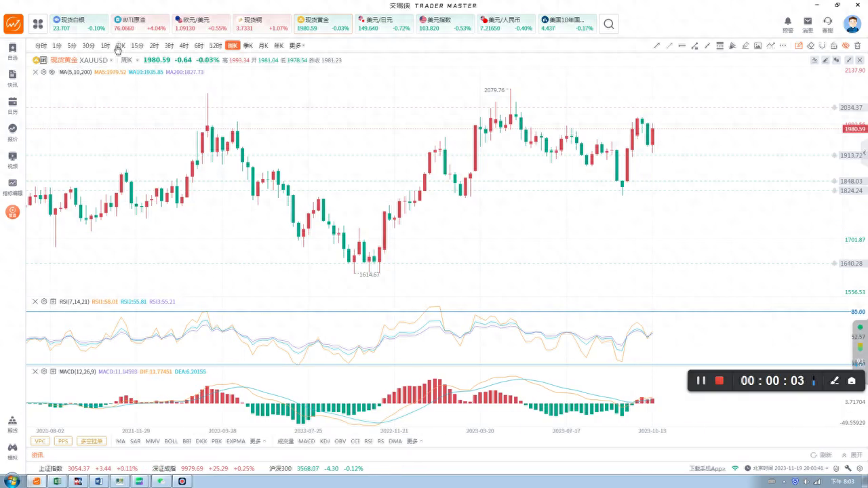Open 自选 watchlist in the sidebar

tap(12, 52)
